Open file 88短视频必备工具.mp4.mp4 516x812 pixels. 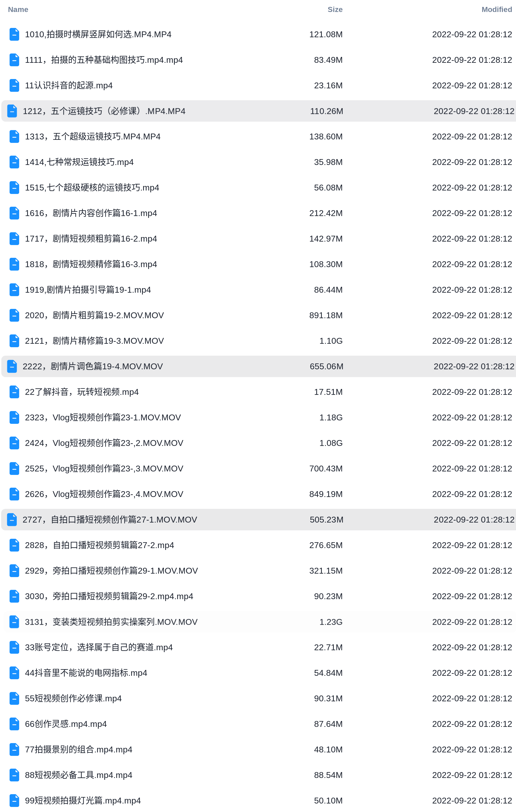coord(78,775)
